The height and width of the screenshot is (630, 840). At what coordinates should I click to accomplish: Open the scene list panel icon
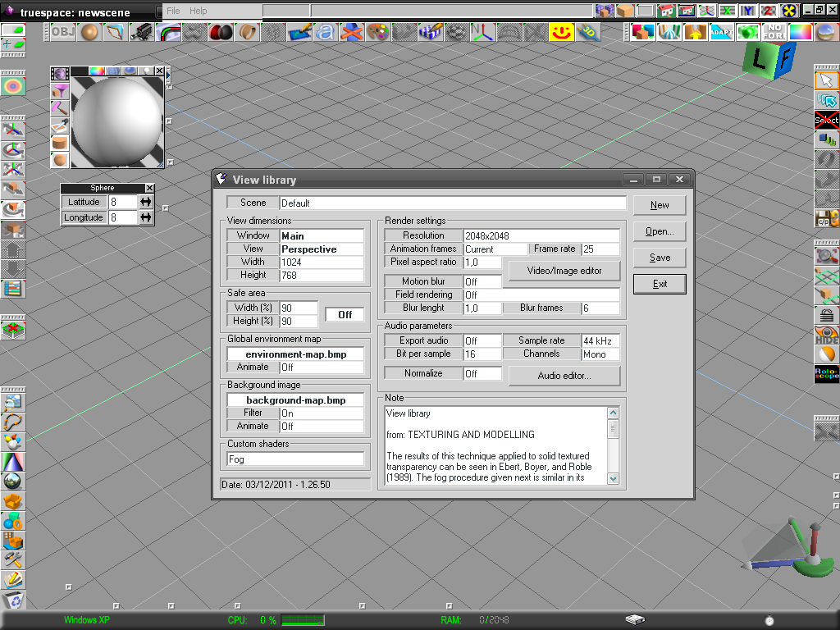point(13,289)
